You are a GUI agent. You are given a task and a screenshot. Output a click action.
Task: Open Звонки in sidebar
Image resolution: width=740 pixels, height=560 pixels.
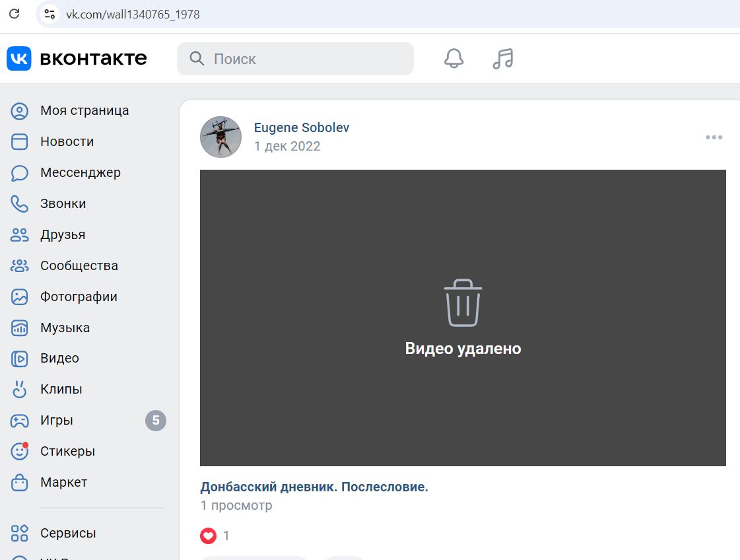[63, 204]
